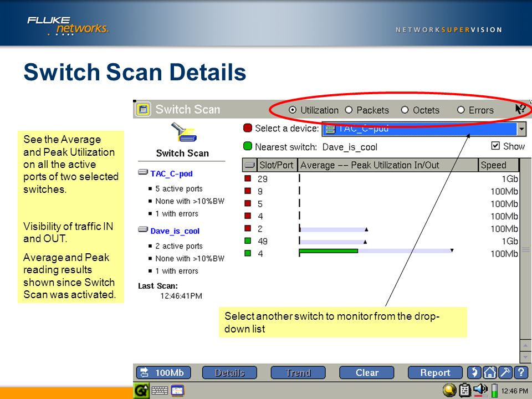Click the green status indicator for port 49

pyautogui.click(x=248, y=241)
